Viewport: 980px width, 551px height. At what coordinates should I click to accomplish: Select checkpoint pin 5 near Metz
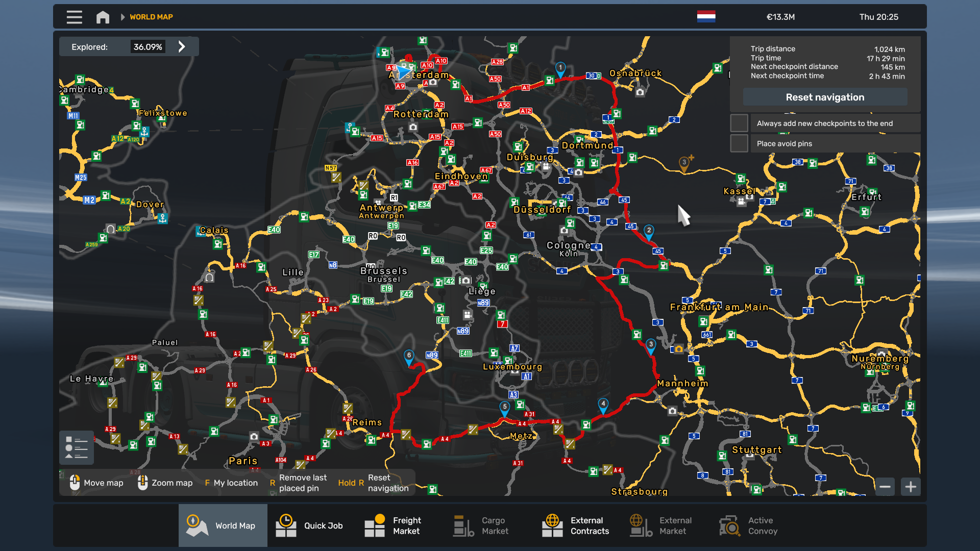[x=504, y=409]
